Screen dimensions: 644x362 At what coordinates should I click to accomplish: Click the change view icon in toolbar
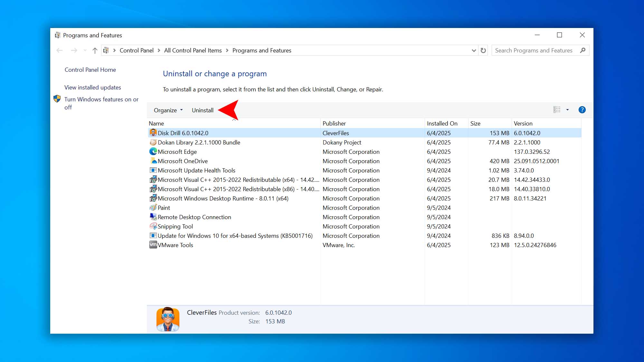coord(557,110)
